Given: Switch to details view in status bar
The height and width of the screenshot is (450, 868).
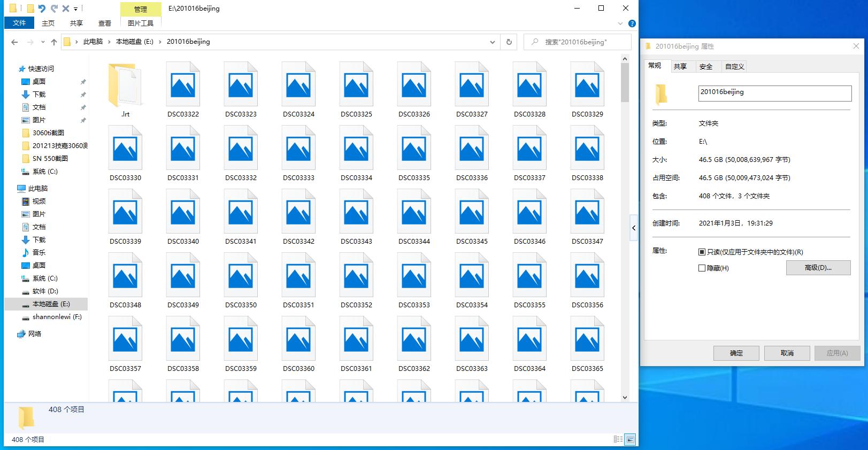Looking at the screenshot, I should tap(618, 439).
